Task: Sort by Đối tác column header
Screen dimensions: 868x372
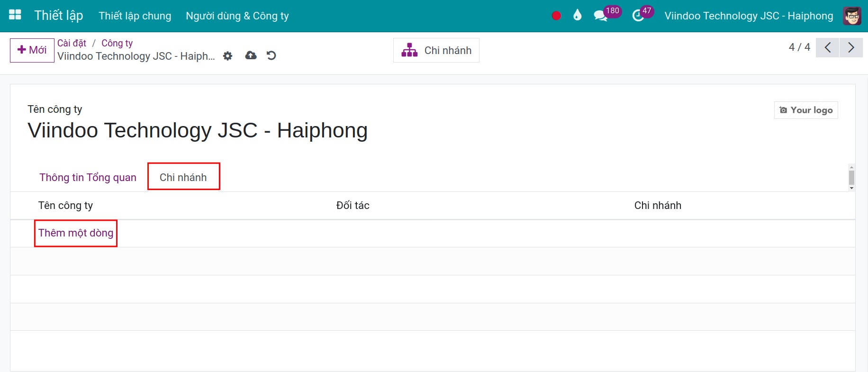Action: [x=353, y=205]
